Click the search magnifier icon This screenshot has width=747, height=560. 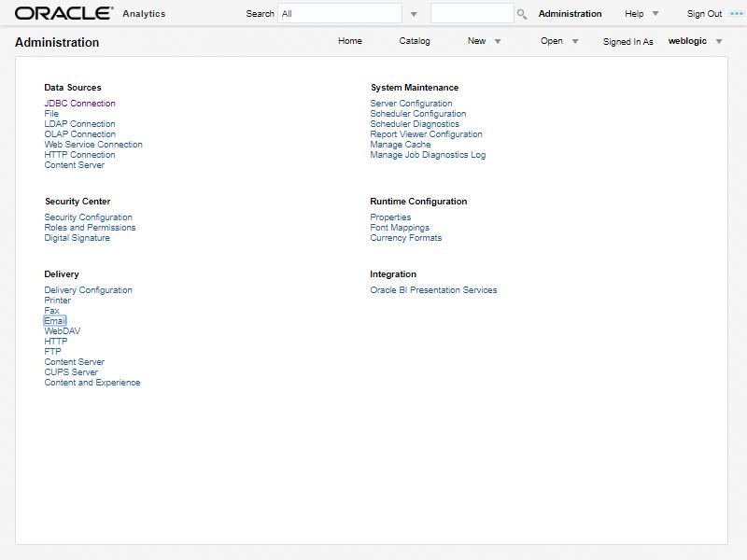pyautogui.click(x=522, y=14)
